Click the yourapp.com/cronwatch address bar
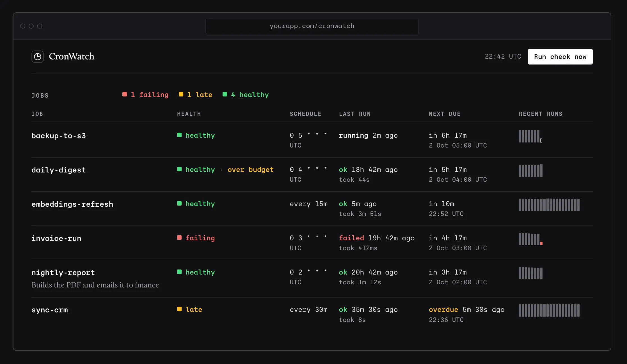 pyautogui.click(x=312, y=26)
